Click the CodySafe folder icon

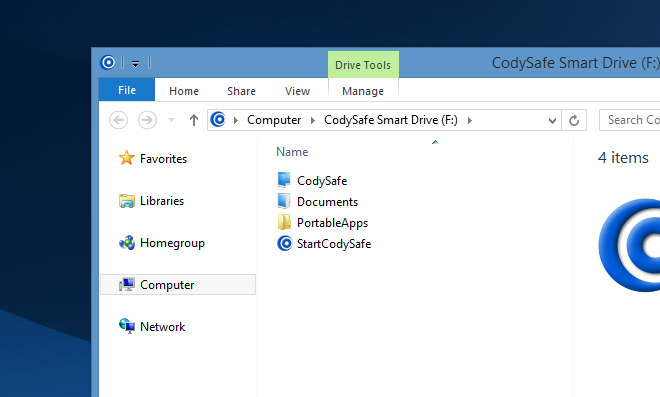tap(284, 179)
